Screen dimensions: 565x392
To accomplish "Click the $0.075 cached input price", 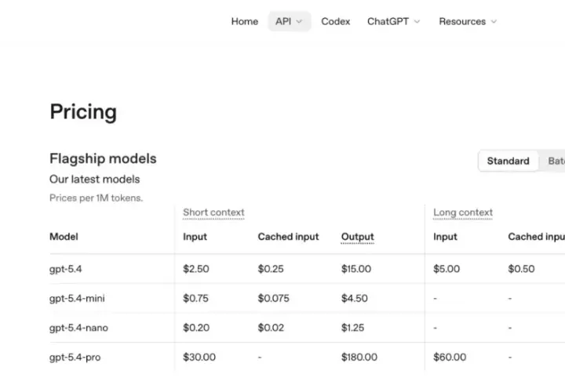I will (x=274, y=299).
